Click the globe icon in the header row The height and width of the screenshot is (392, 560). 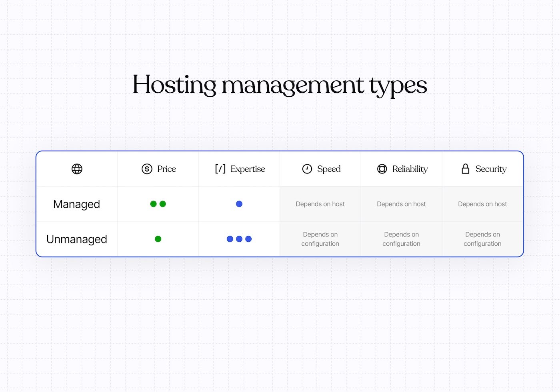pos(76,169)
